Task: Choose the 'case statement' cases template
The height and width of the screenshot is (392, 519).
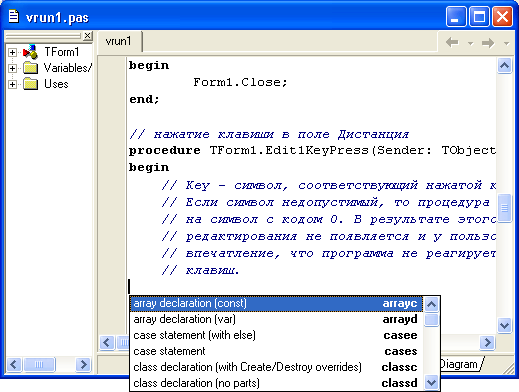Action: click(276, 351)
